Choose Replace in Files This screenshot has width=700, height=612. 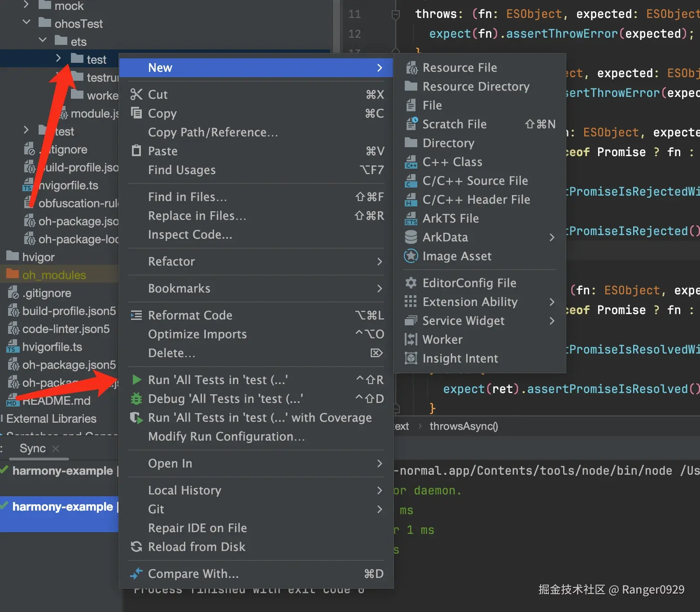(256, 215)
